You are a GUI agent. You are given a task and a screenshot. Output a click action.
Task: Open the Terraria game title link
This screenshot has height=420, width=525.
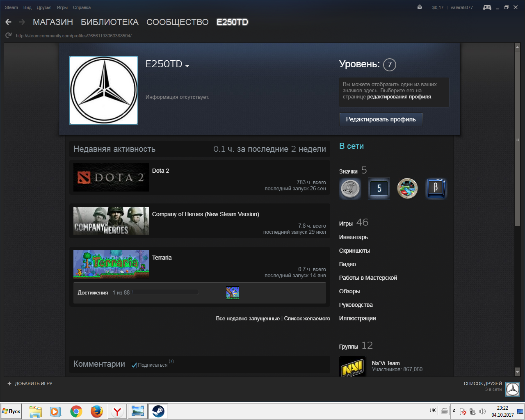coord(162,258)
